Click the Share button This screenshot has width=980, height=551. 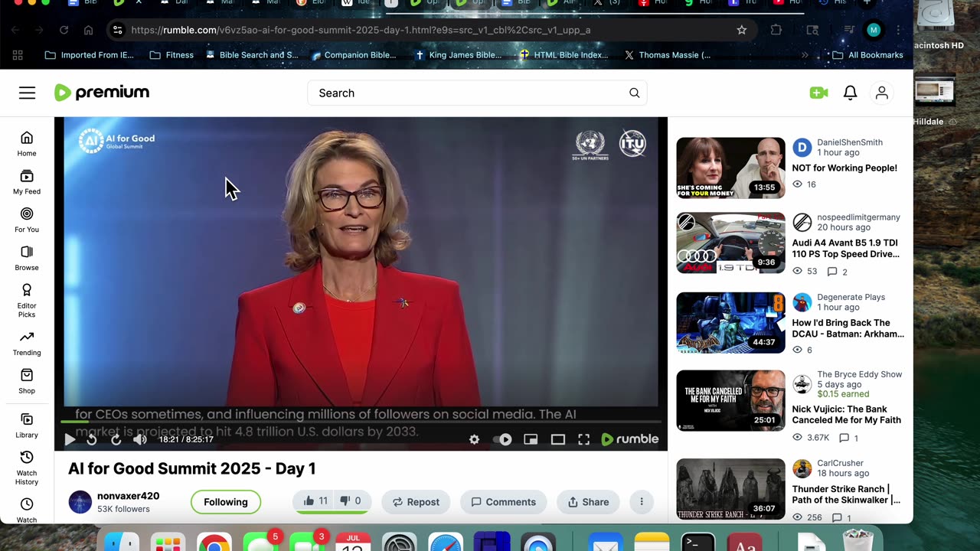(x=588, y=502)
